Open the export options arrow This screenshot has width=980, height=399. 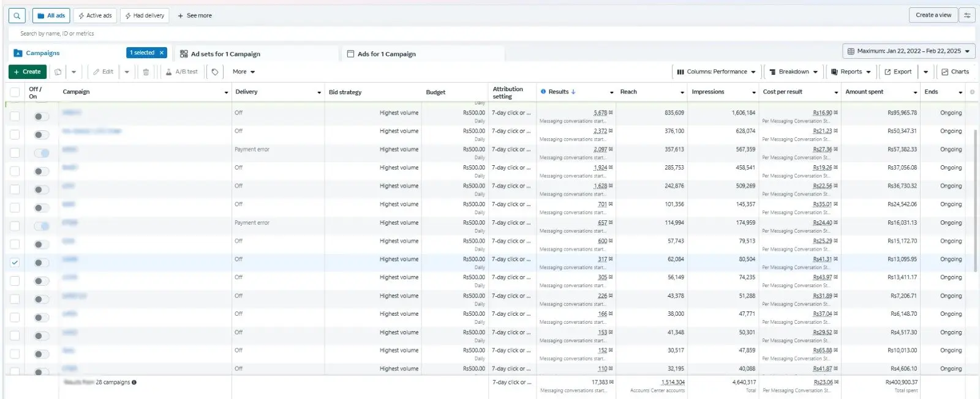(925, 72)
